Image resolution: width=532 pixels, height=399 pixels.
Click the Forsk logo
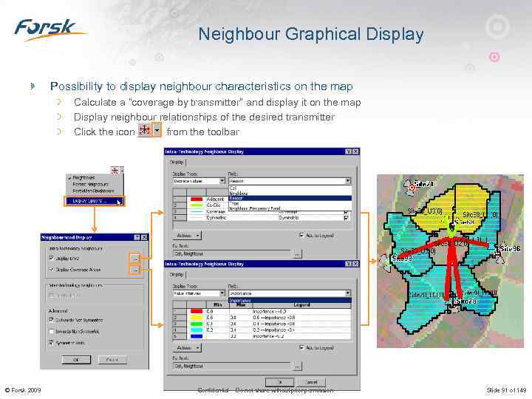(50, 30)
